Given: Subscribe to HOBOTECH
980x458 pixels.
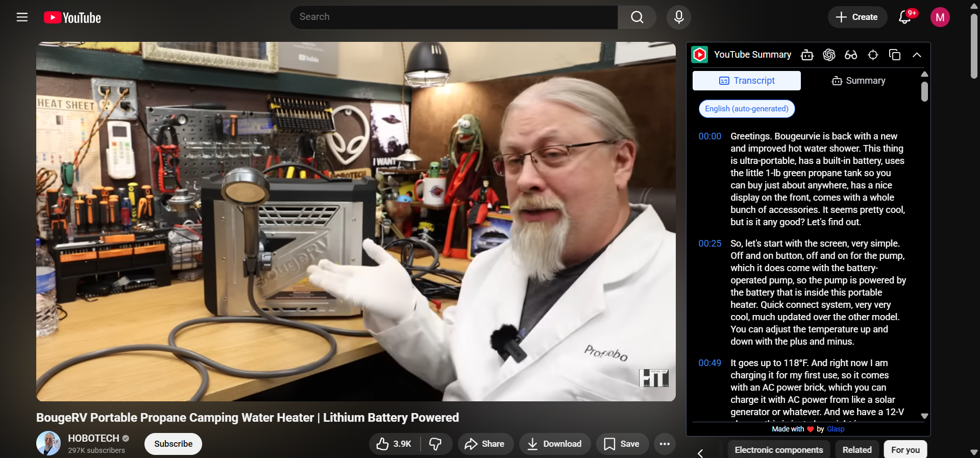Looking at the screenshot, I should click(173, 444).
